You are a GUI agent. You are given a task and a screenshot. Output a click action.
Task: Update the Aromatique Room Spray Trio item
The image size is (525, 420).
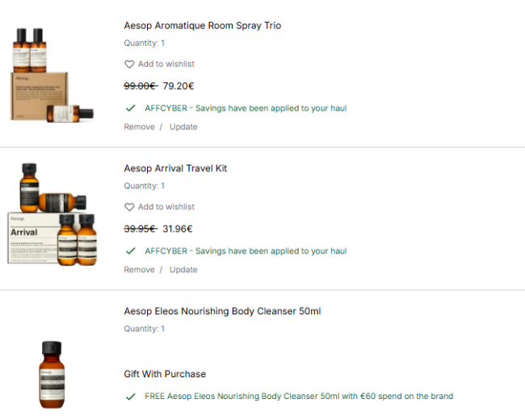[183, 127]
